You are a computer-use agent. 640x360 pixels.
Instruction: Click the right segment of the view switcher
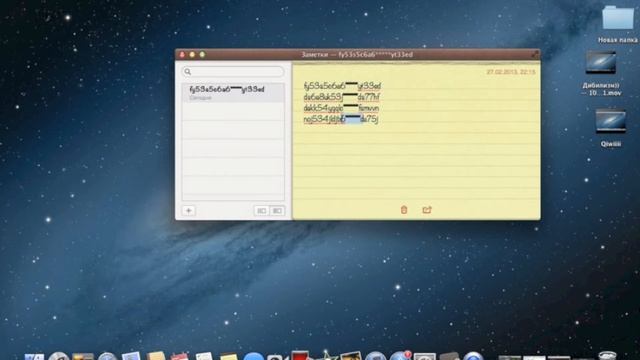click(x=277, y=211)
